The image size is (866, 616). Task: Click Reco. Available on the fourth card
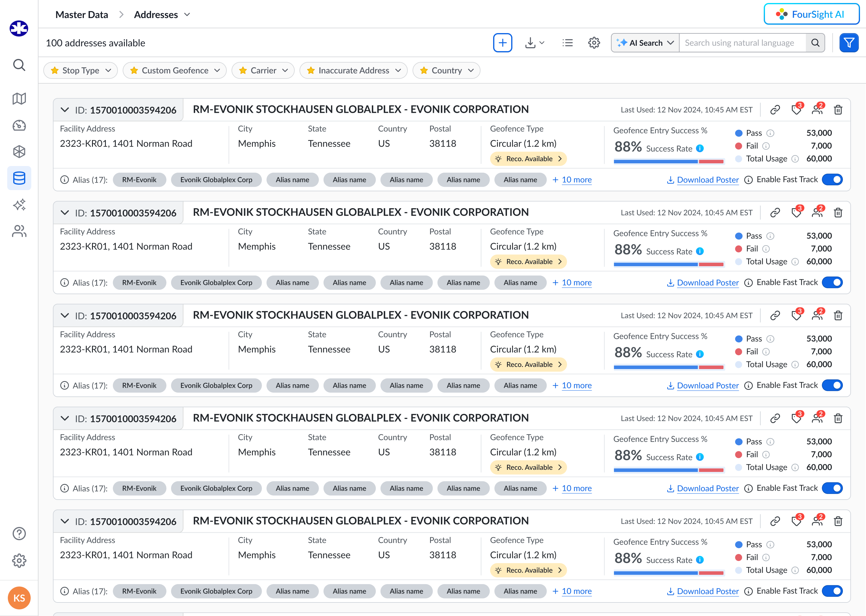(528, 467)
